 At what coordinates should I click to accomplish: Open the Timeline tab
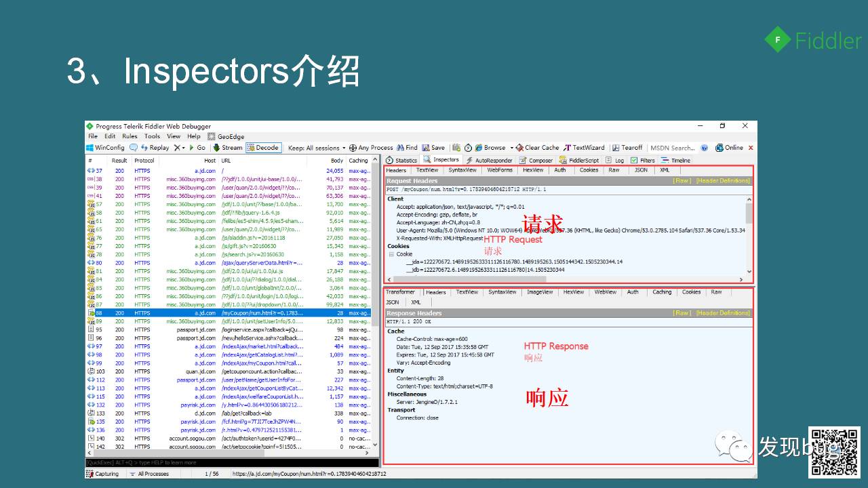tap(676, 161)
